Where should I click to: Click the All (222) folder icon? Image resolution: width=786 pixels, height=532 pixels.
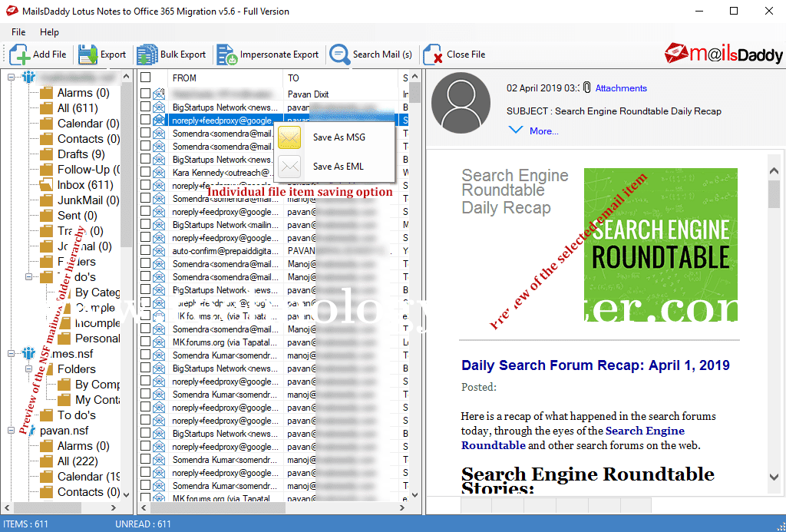(x=46, y=461)
